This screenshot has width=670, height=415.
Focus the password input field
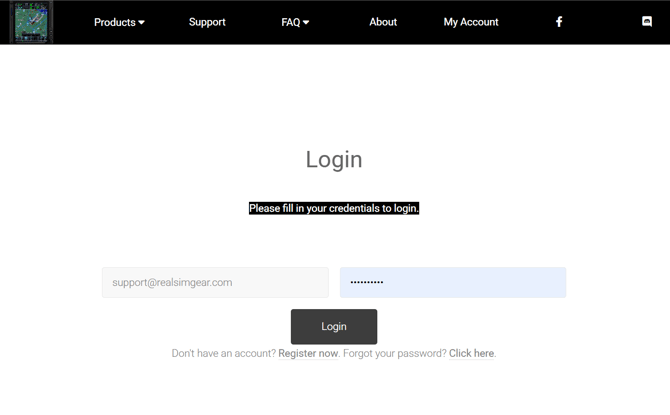[453, 283]
